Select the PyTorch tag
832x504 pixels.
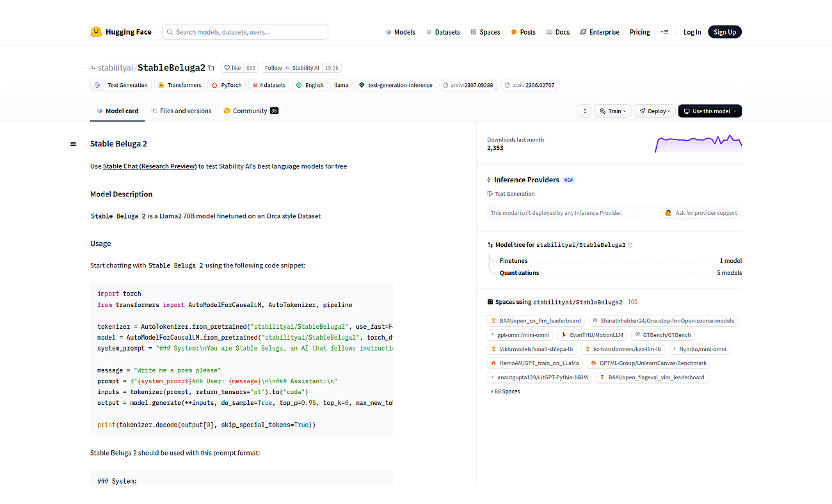(x=227, y=85)
